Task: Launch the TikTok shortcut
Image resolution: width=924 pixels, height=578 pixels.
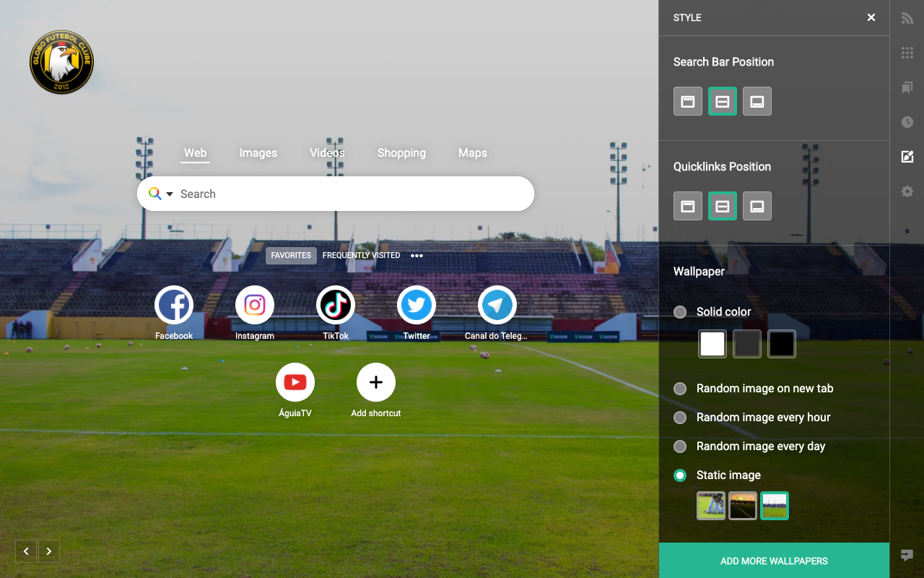Action: tap(336, 306)
